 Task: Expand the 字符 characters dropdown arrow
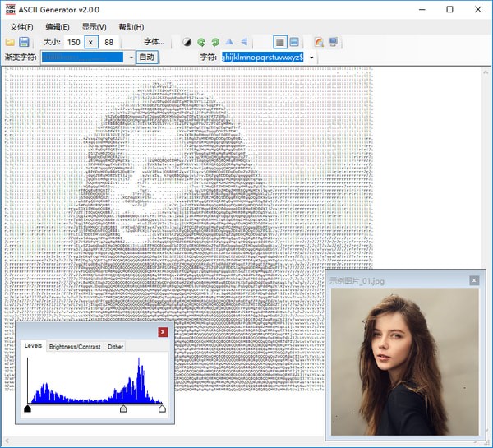311,58
